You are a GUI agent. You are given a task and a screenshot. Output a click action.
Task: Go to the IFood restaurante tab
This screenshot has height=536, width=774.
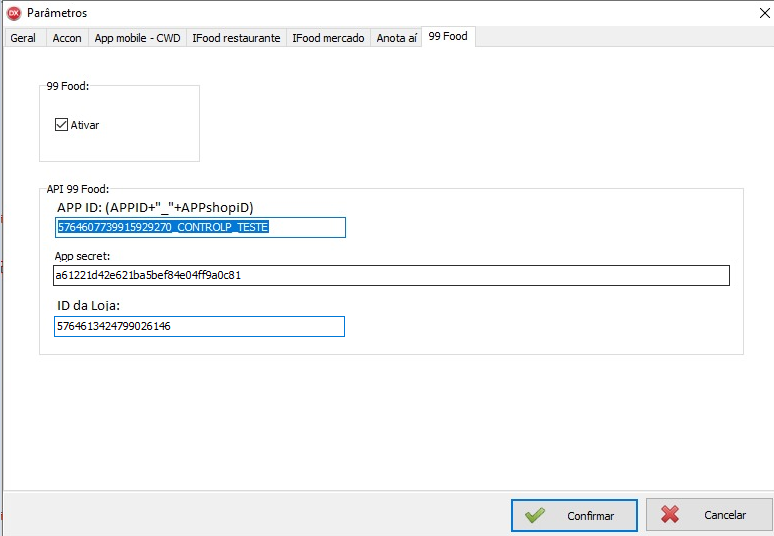[236, 38]
